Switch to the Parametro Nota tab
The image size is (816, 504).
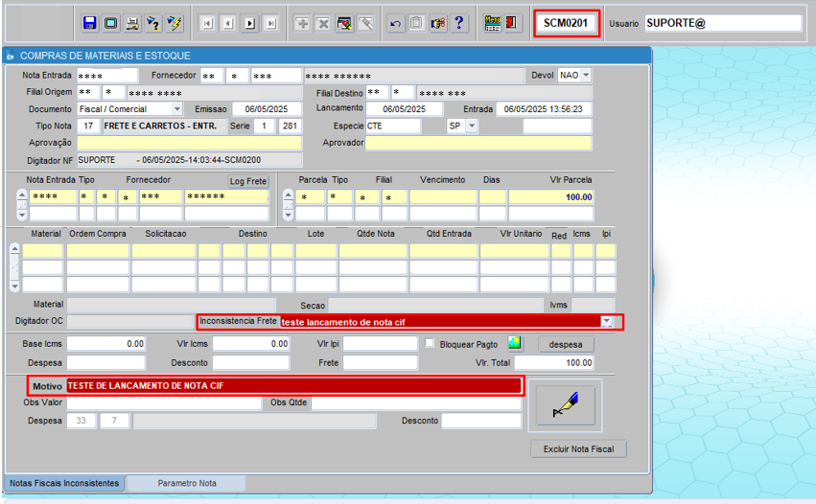[x=186, y=483]
